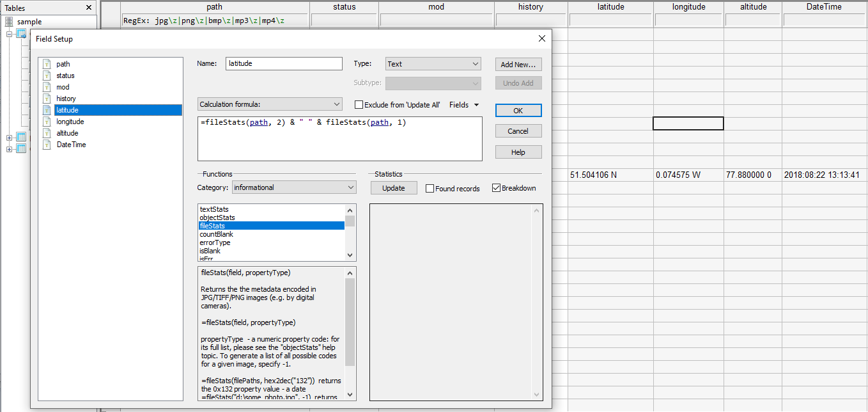Viewport: 868px width, 412px height.
Task: Uncheck the Breakdown checkbox
Action: (x=496, y=188)
